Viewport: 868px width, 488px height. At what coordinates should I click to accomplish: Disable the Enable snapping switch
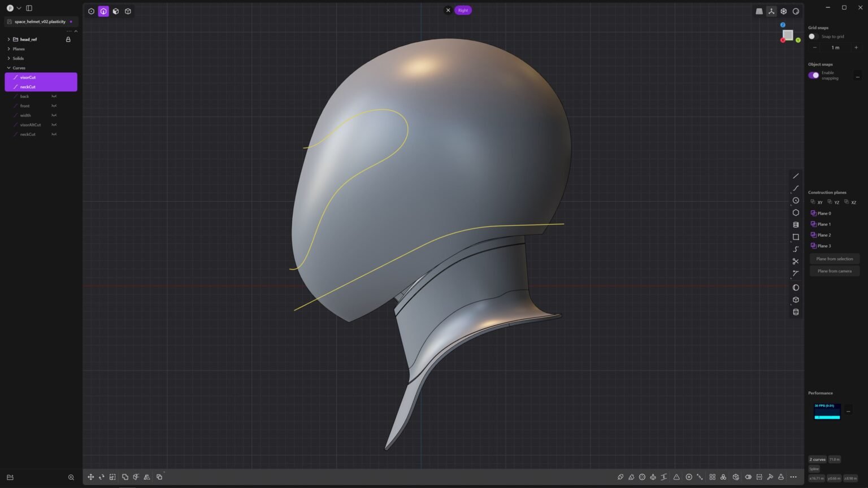coord(814,75)
